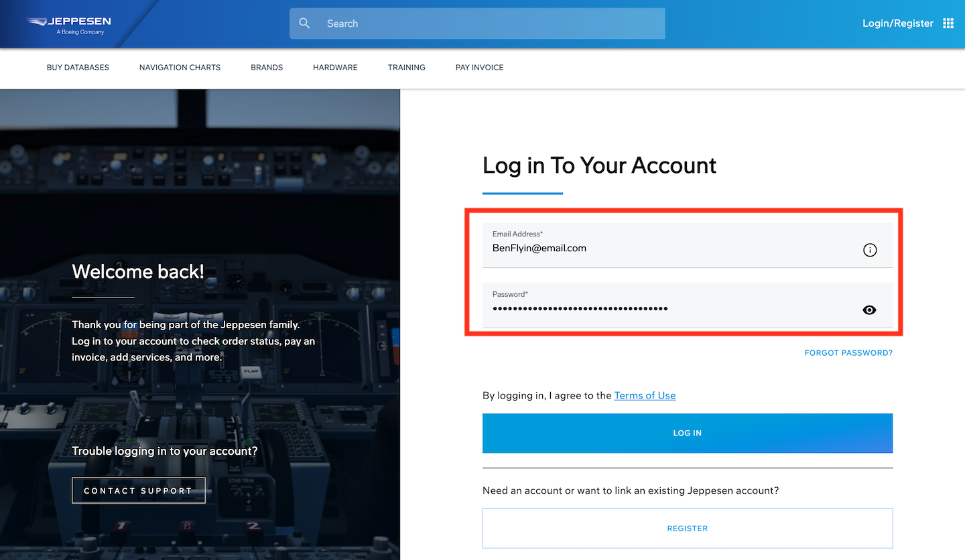The height and width of the screenshot is (560, 965).
Task: Click "Need an account" prompt text
Action: (631, 491)
